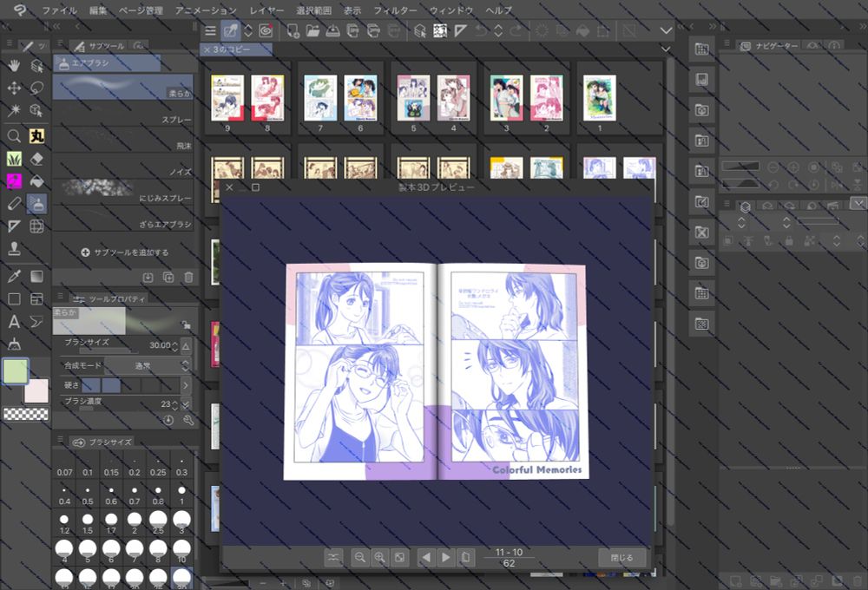Toggle brush size pressure dynamics button
Viewport: 868px width, 590px height.
(x=186, y=346)
